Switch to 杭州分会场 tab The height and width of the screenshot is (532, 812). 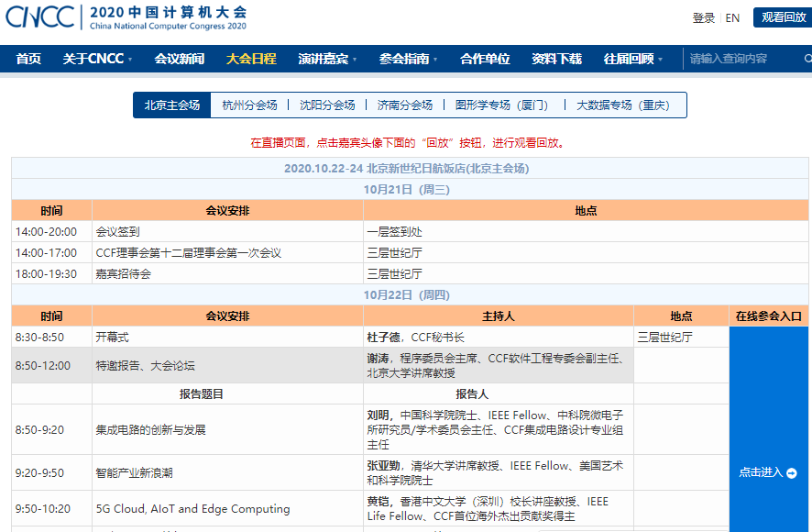(x=249, y=105)
